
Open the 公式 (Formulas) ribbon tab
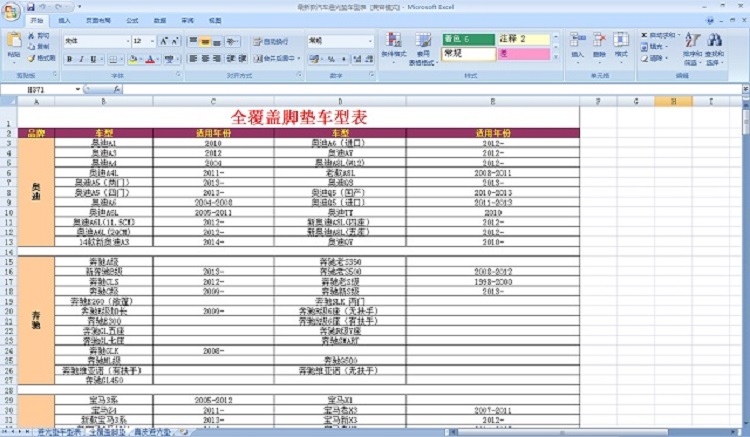(x=132, y=21)
